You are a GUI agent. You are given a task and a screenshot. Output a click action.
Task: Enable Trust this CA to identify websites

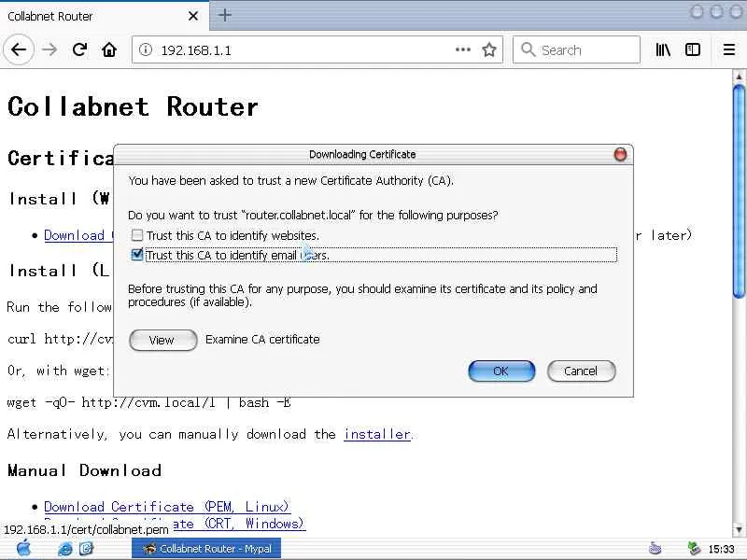137,235
